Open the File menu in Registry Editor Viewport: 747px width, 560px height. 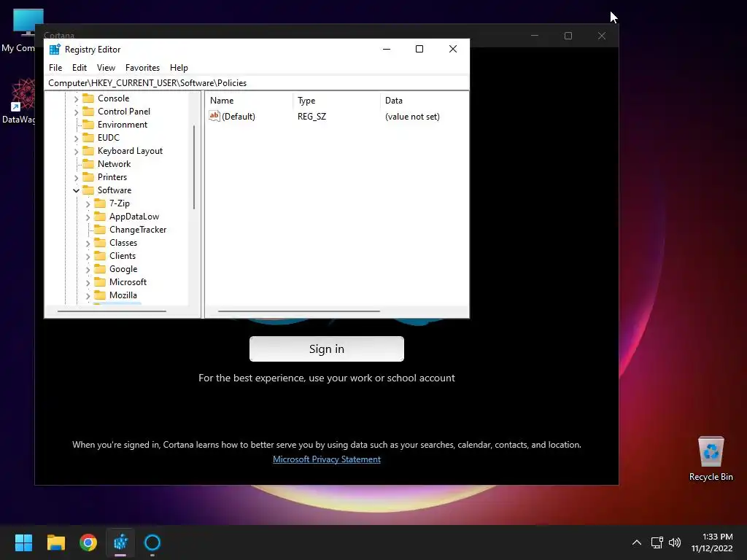coord(55,68)
